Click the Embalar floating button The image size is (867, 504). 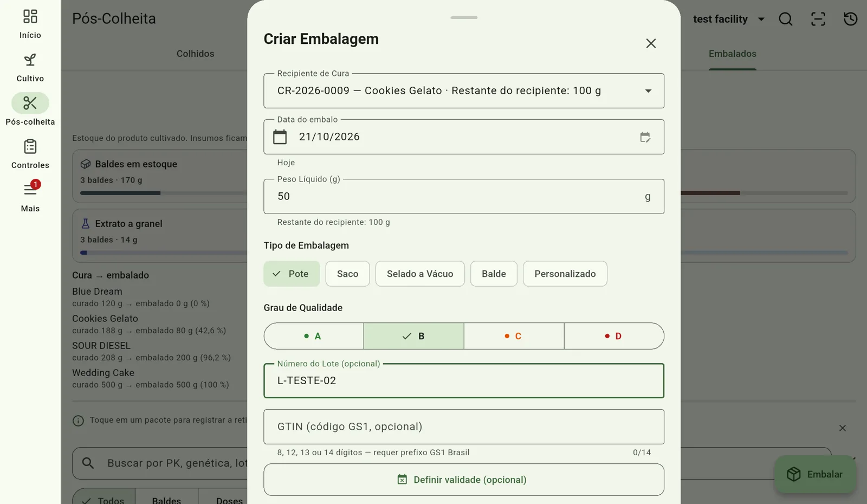815,474
